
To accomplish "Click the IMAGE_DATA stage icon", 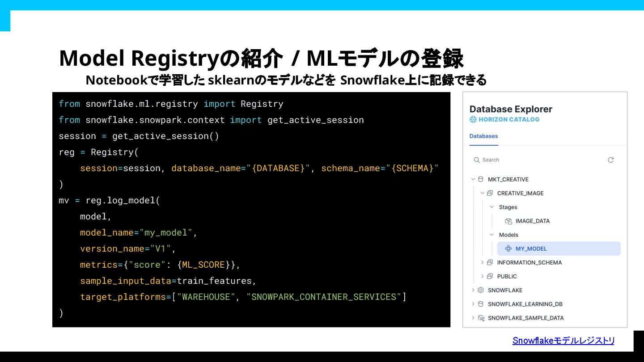I will pos(508,221).
